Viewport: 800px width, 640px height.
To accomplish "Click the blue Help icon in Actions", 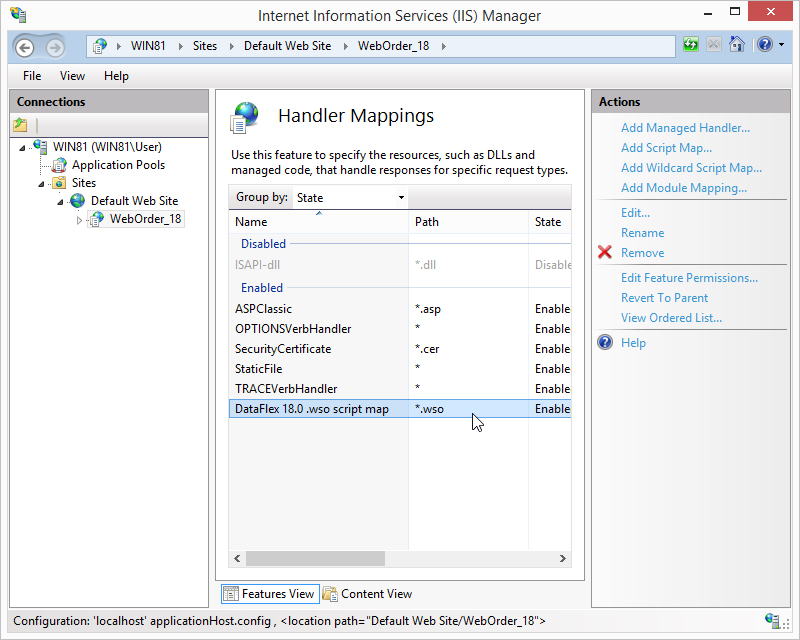I will coord(605,342).
